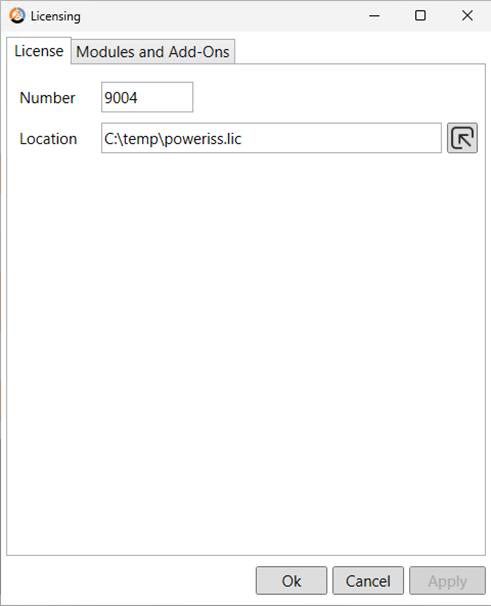The height and width of the screenshot is (606, 491).
Task: Close the Licensing dialog with X
Action: click(x=467, y=16)
